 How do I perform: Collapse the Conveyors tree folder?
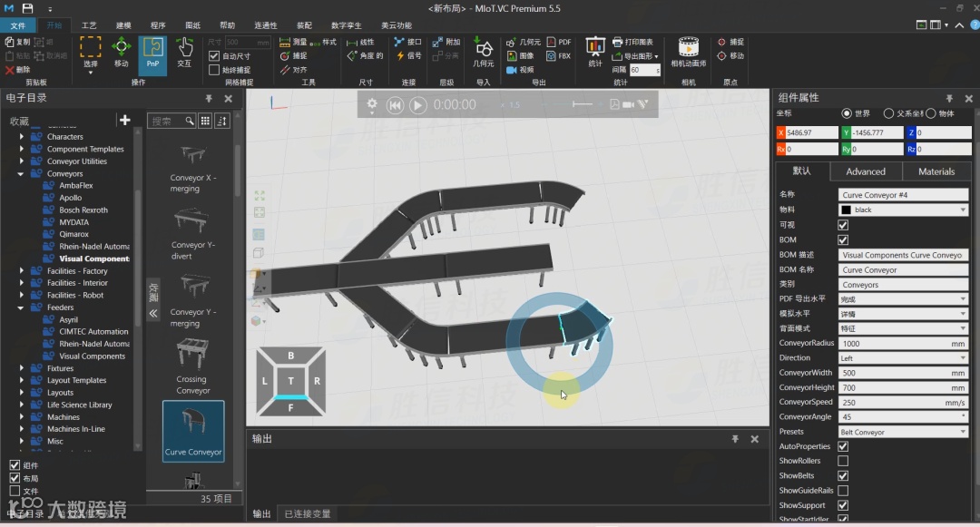coord(21,173)
